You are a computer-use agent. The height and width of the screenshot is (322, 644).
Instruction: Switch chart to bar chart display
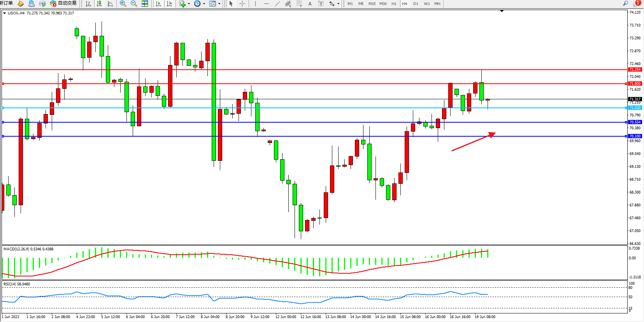88,4
